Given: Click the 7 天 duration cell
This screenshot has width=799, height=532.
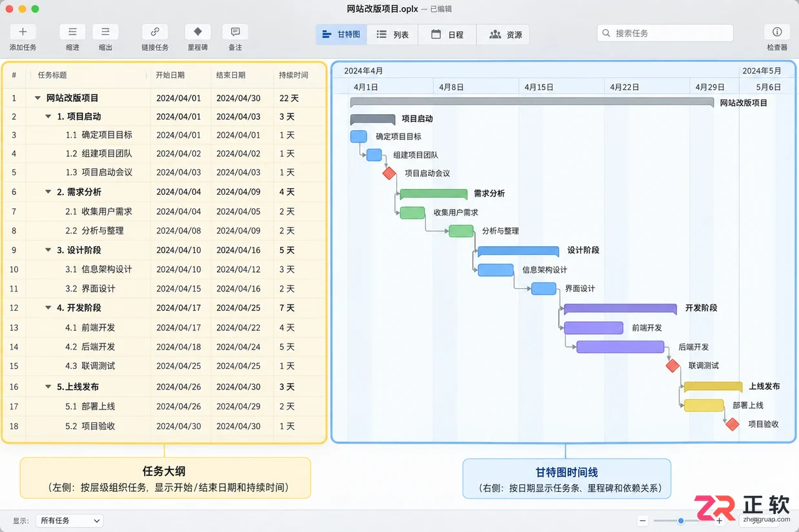Looking at the screenshot, I should (x=287, y=308).
